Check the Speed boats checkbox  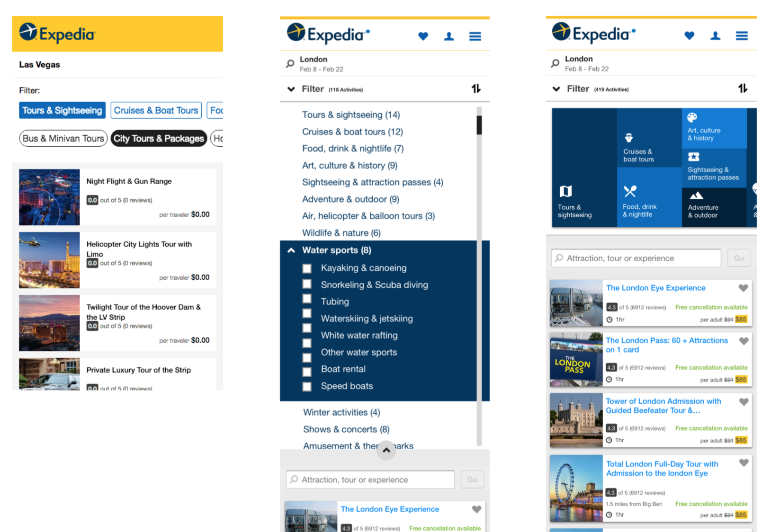tap(307, 387)
